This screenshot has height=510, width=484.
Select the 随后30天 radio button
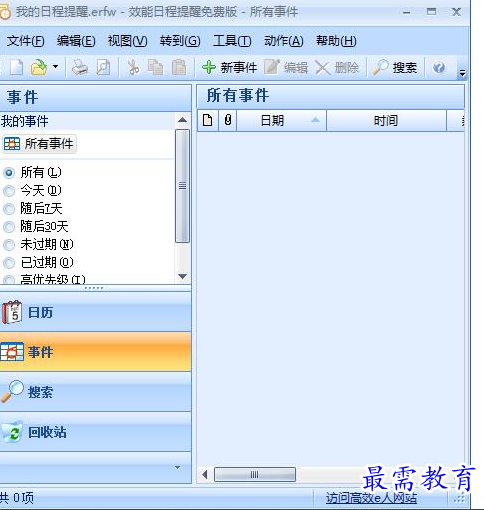point(9,227)
